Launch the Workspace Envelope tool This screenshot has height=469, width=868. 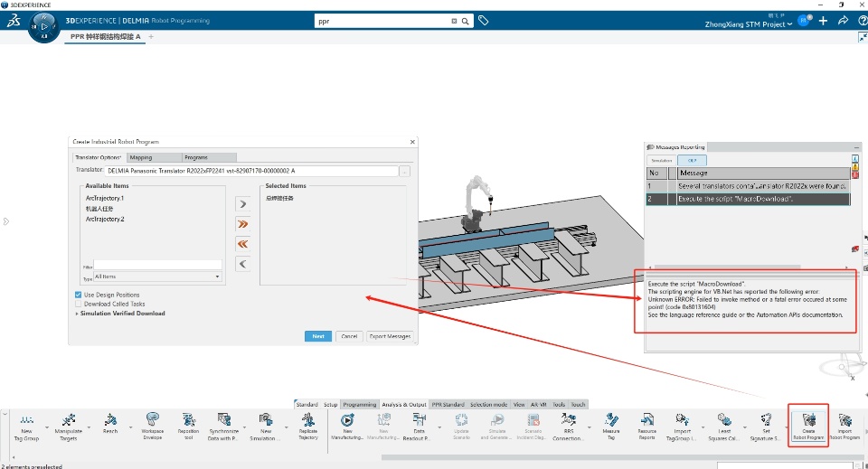pos(152,427)
